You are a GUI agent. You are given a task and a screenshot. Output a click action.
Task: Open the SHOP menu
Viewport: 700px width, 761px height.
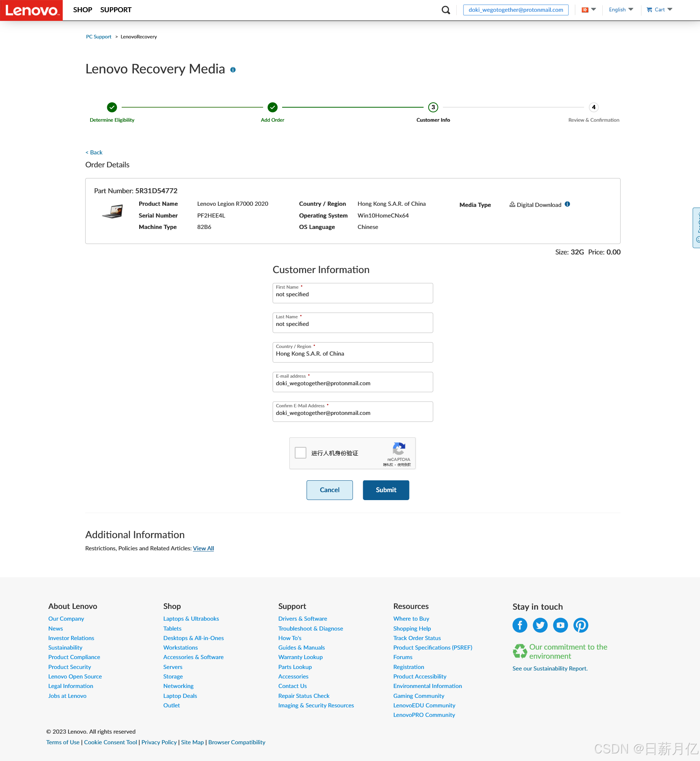click(83, 10)
